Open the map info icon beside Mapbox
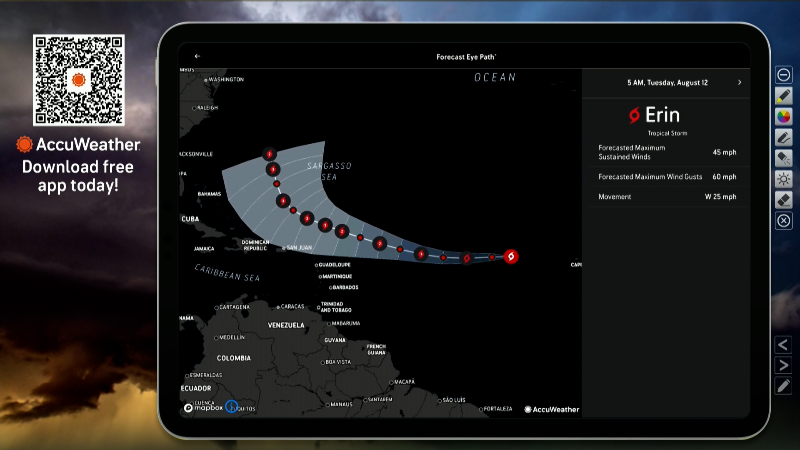 tap(232, 407)
